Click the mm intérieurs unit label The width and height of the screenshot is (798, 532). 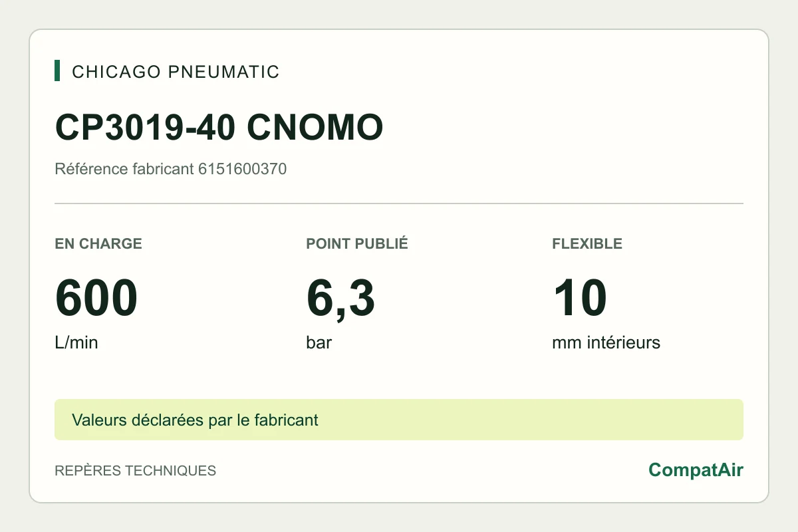point(606,343)
